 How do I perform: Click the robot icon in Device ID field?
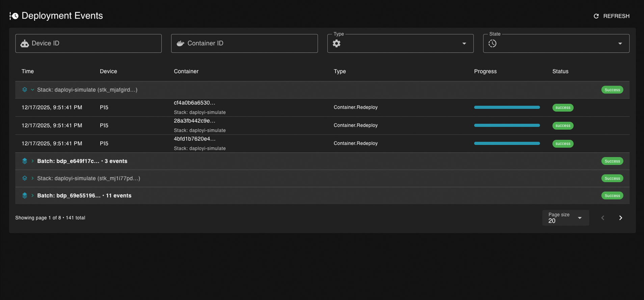(x=25, y=43)
